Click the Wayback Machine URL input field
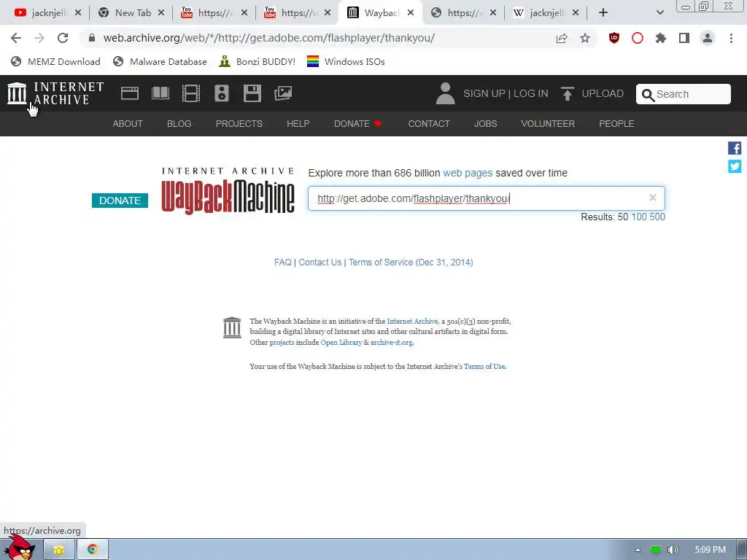The width and height of the screenshot is (747, 560). [x=486, y=198]
